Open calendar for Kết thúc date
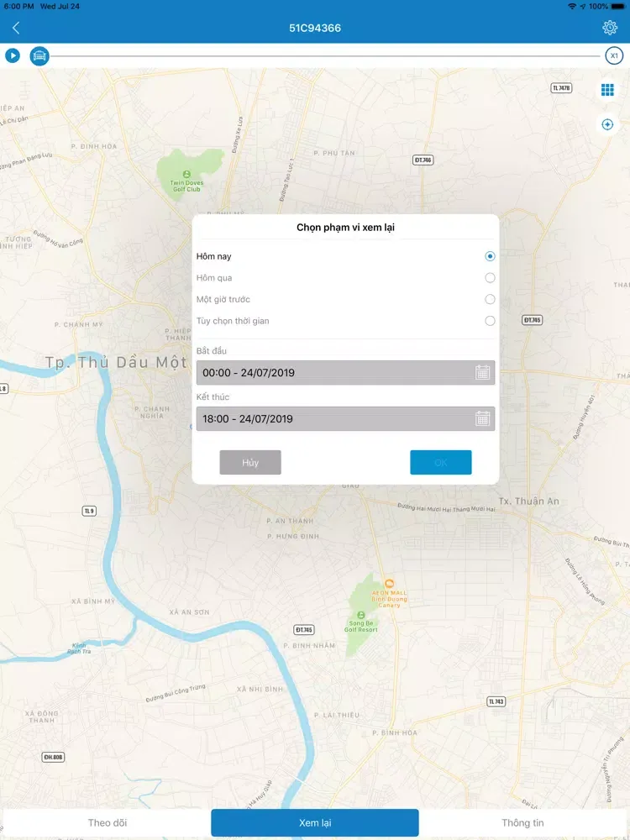This screenshot has width=630, height=840. point(482,419)
